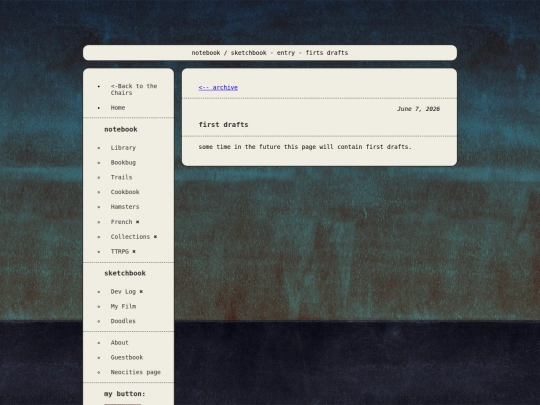Viewport: 540px width, 405px height.
Task: Open the Library notebook page
Action: 123,148
